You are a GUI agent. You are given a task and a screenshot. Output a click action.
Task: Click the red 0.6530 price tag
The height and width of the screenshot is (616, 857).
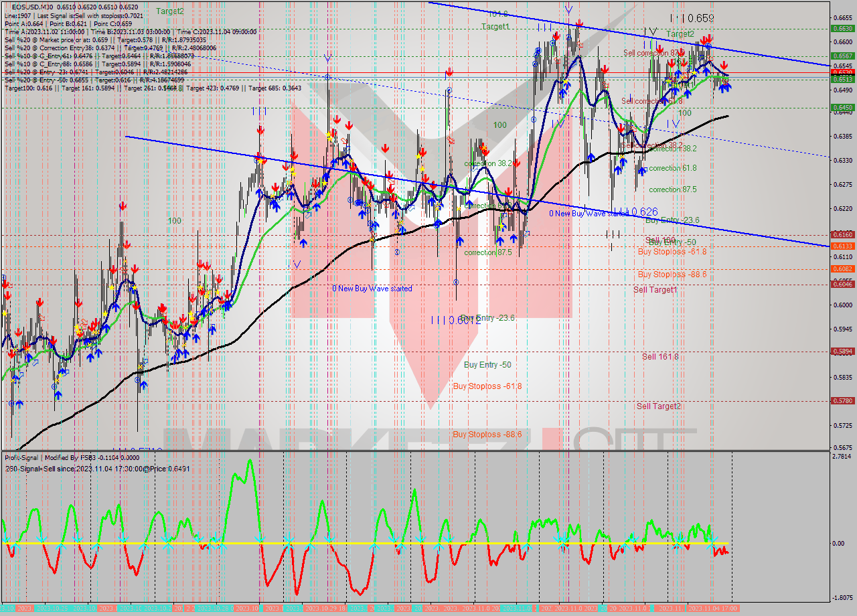click(x=842, y=72)
